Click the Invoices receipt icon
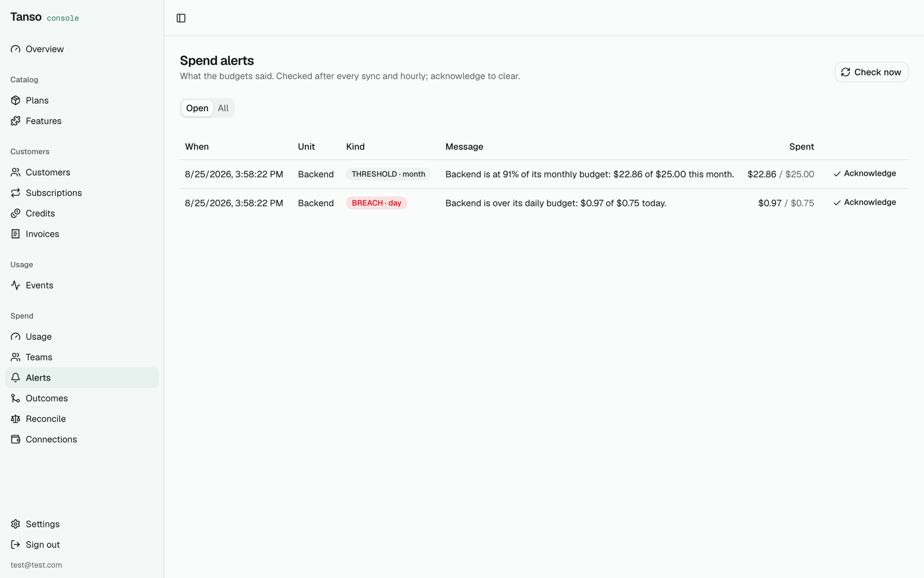The height and width of the screenshot is (578, 924). click(16, 234)
